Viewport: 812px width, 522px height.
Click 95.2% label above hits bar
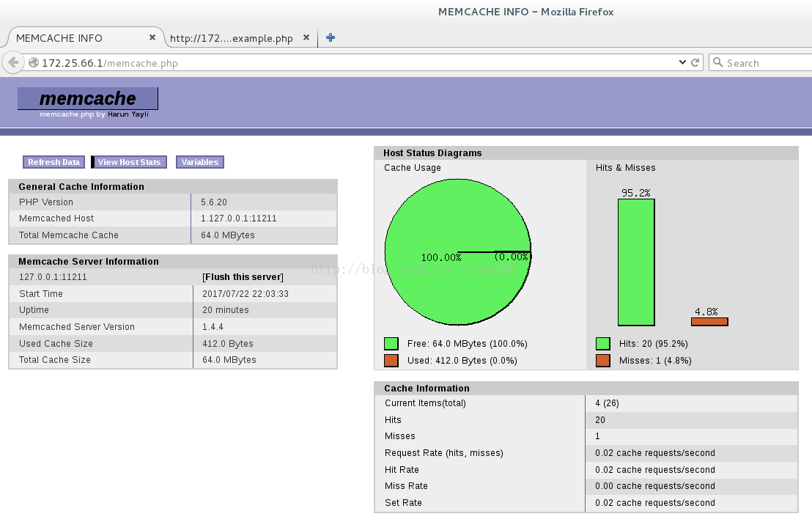coord(636,193)
